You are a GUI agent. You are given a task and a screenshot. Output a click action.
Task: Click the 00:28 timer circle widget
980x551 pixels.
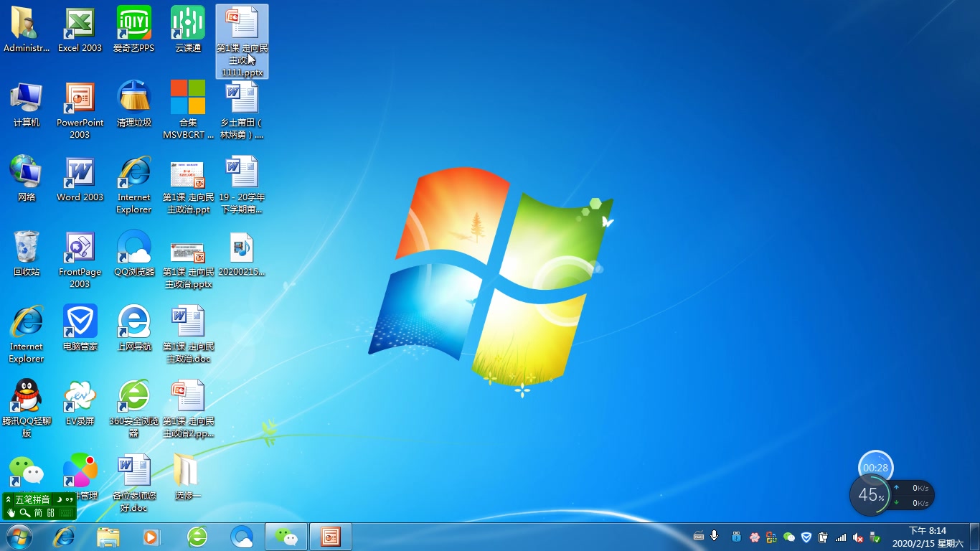(876, 467)
